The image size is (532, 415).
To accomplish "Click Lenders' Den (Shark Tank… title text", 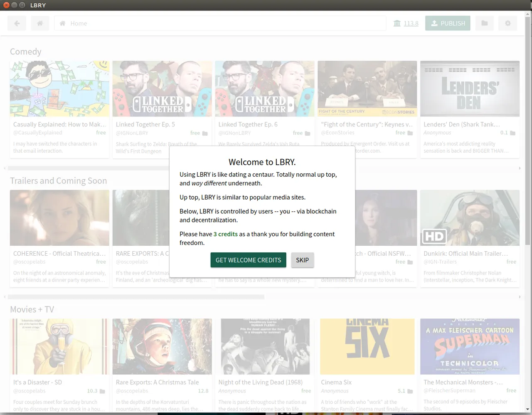I will click(x=462, y=124).
